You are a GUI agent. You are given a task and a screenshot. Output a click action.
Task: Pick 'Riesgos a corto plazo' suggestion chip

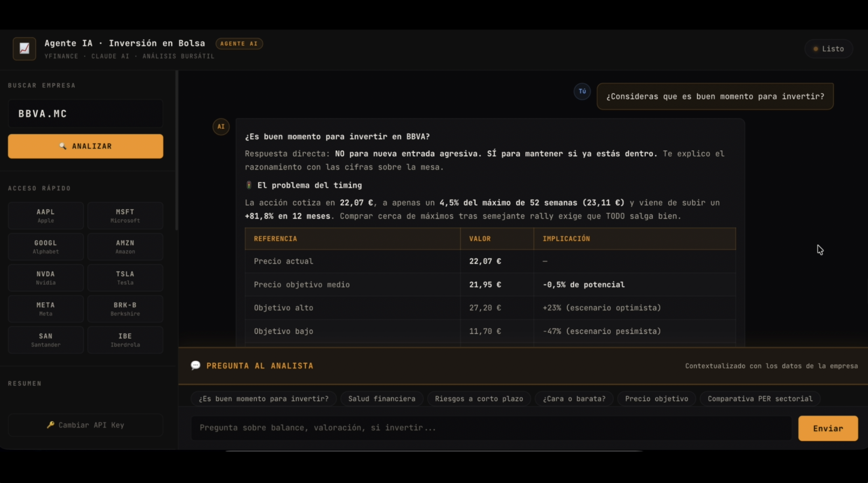coord(479,399)
